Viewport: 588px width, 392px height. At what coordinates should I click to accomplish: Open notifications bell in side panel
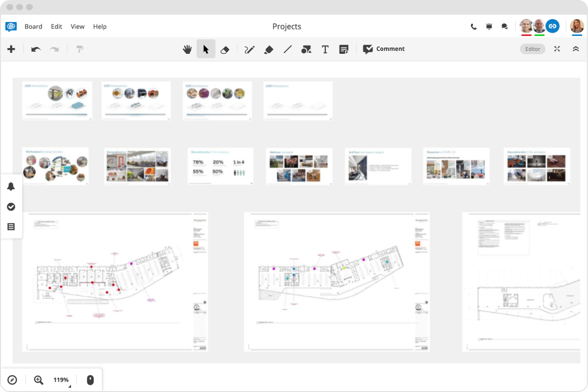11,186
